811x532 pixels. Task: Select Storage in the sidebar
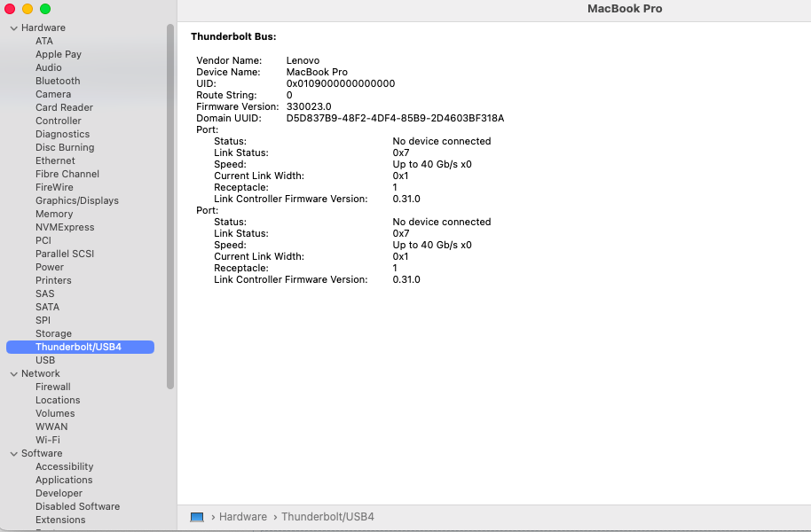pyautogui.click(x=53, y=333)
